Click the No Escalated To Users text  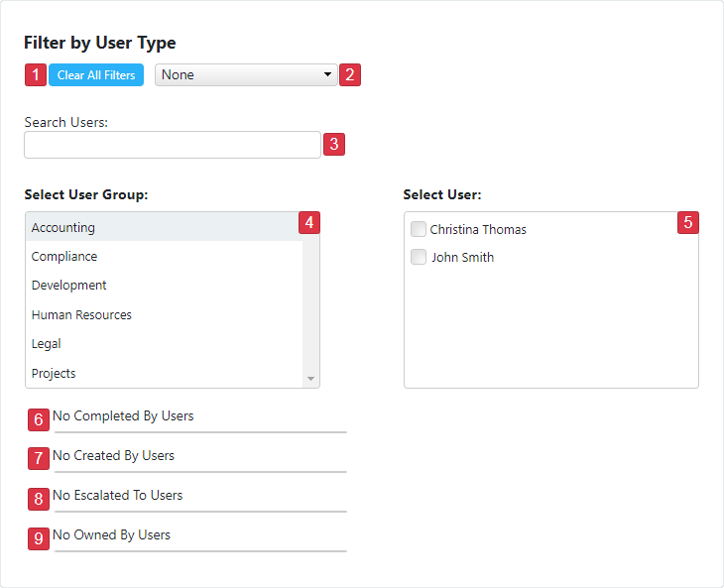coord(117,495)
